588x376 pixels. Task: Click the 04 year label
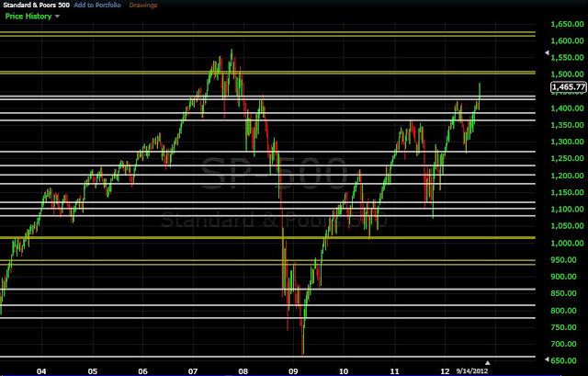point(41,371)
